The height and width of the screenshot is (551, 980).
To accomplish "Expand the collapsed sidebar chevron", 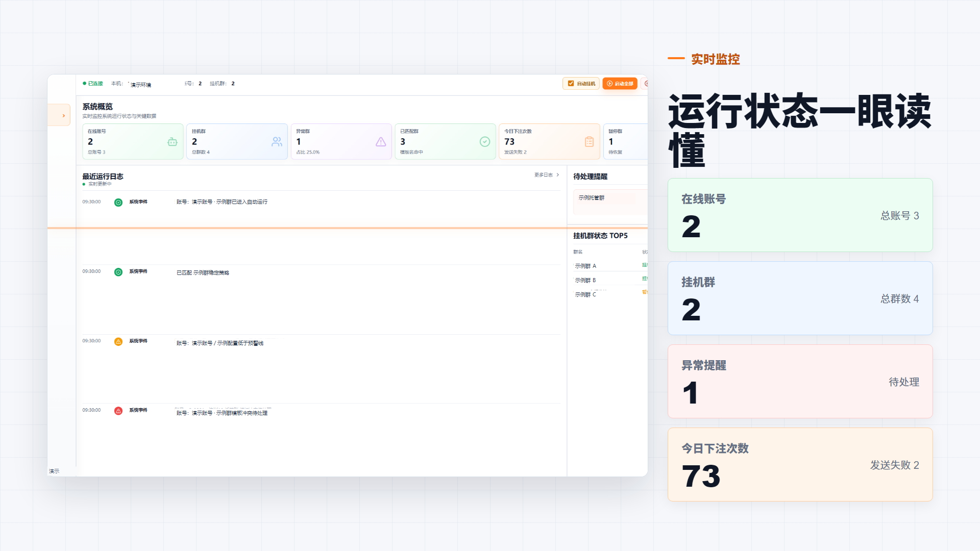I will click(64, 116).
